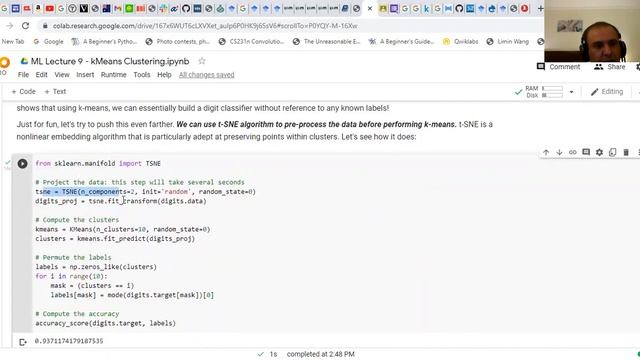Viewport: 640px width, 360px height.
Task: Mirror cell in tab icon
Action: (x=612, y=152)
